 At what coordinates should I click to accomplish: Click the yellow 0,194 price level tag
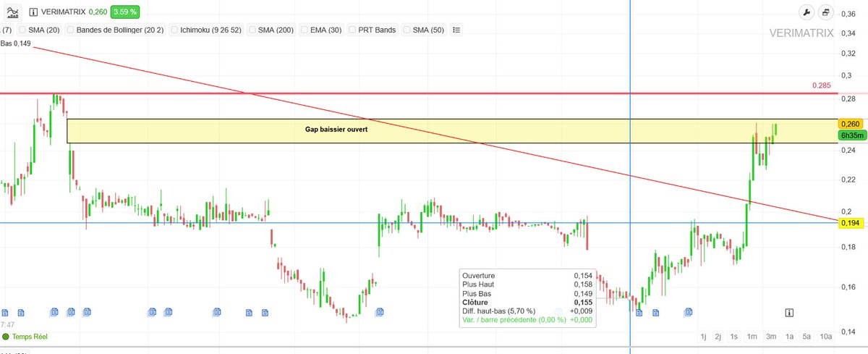pos(851,223)
